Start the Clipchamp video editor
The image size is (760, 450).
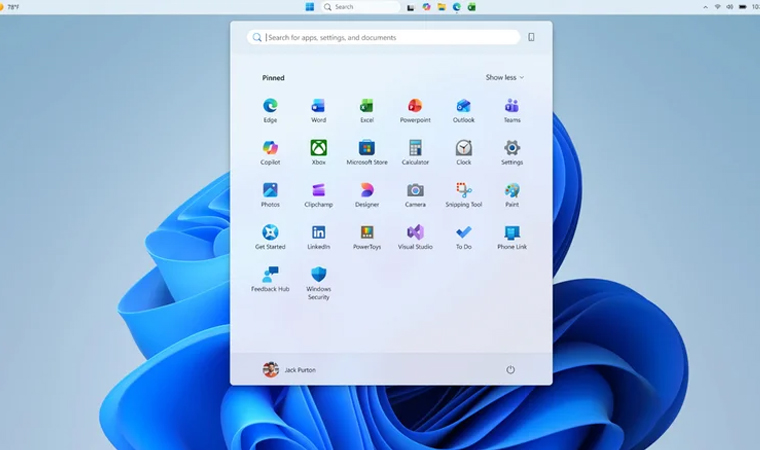tap(318, 195)
